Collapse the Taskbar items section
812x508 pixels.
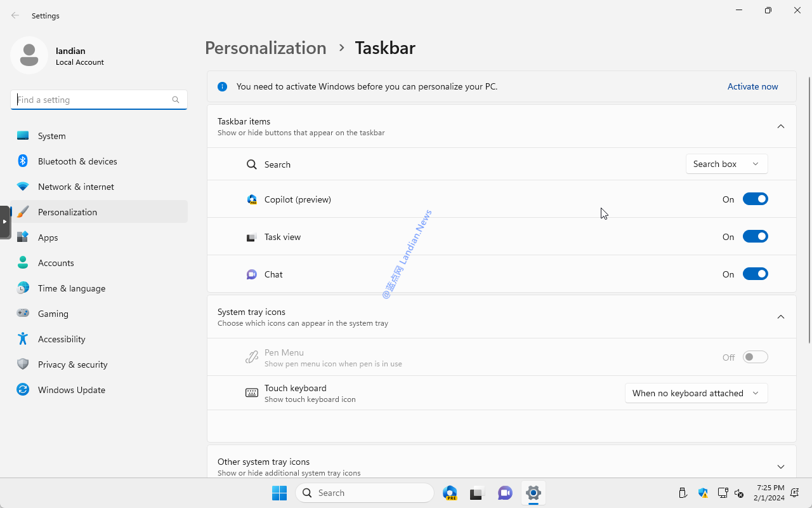coord(781,126)
